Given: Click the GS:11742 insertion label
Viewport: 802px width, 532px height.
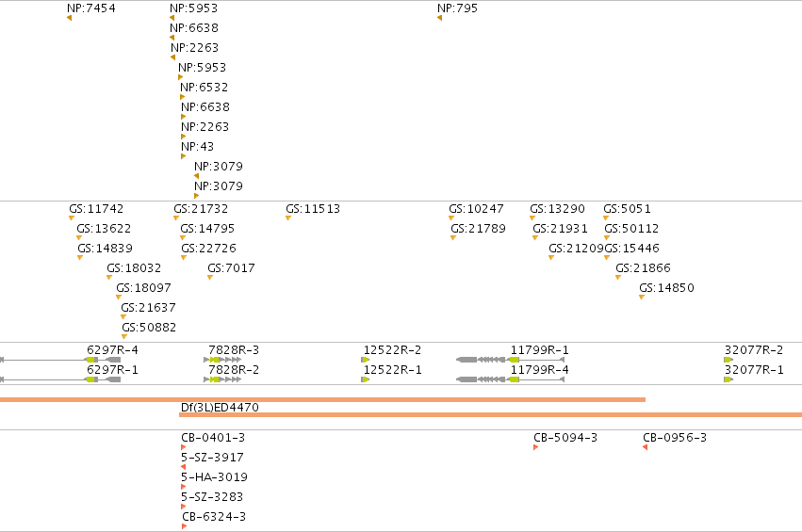Looking at the screenshot, I should 96,208.
